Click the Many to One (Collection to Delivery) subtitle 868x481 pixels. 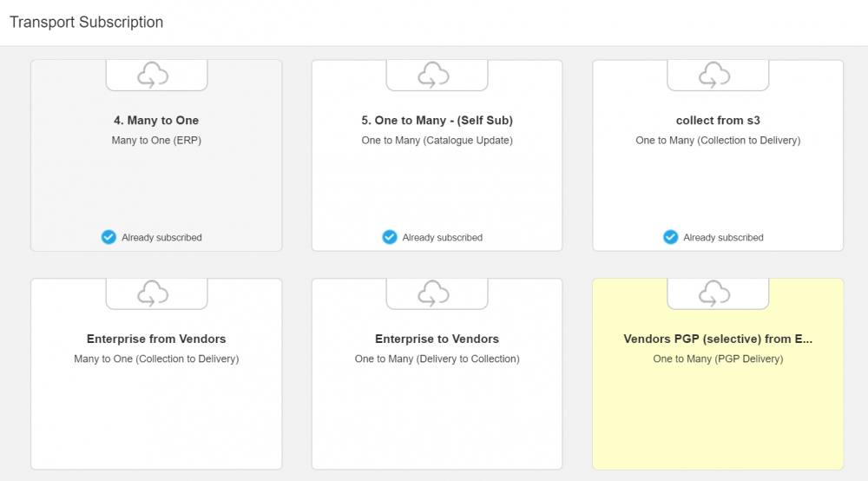coord(156,359)
